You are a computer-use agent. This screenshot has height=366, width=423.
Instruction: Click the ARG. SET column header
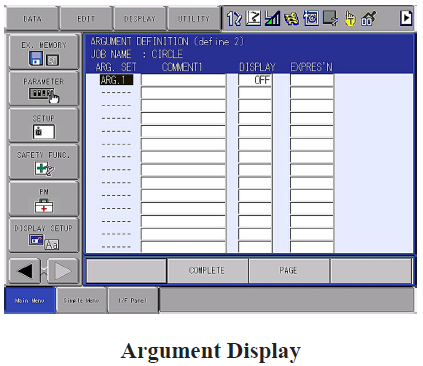116,67
